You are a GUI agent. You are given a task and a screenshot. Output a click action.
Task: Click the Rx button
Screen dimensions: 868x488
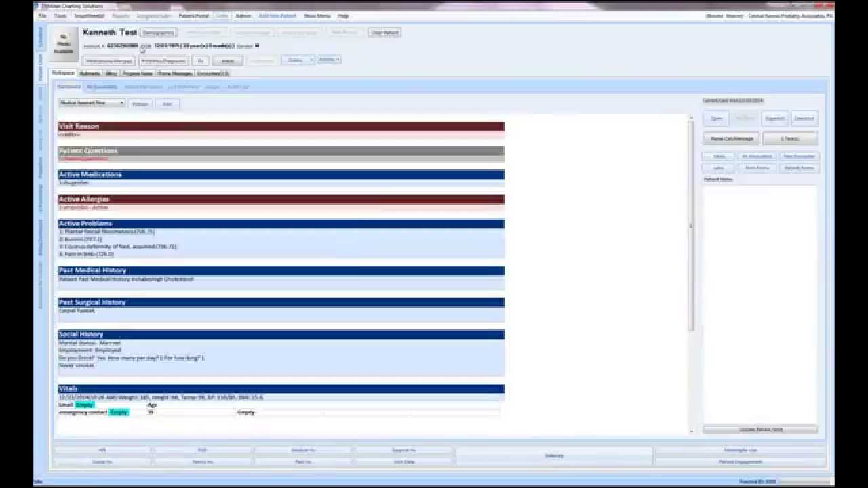click(200, 60)
